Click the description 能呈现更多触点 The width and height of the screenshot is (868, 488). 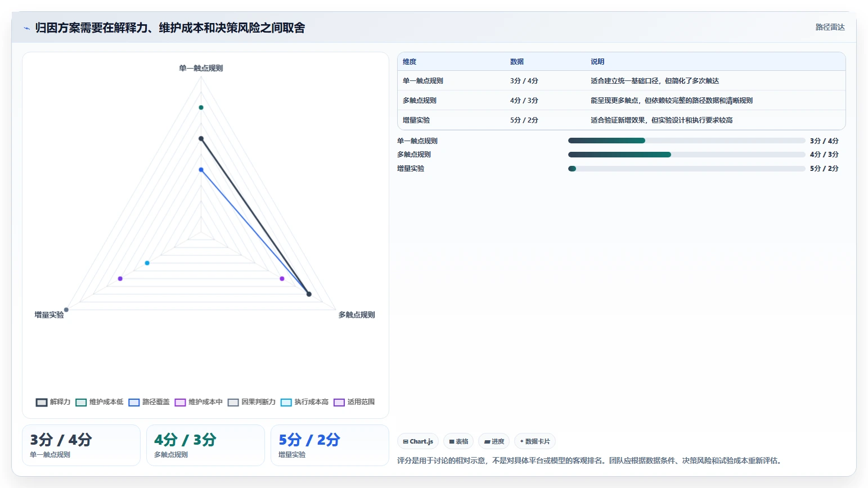(x=672, y=101)
